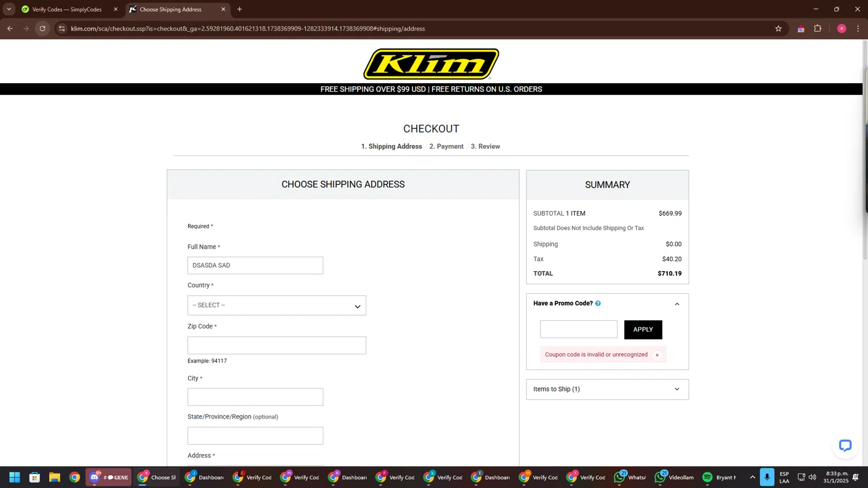Open Chrome's three-dot menu
The width and height of the screenshot is (868, 488).
pos(858,28)
